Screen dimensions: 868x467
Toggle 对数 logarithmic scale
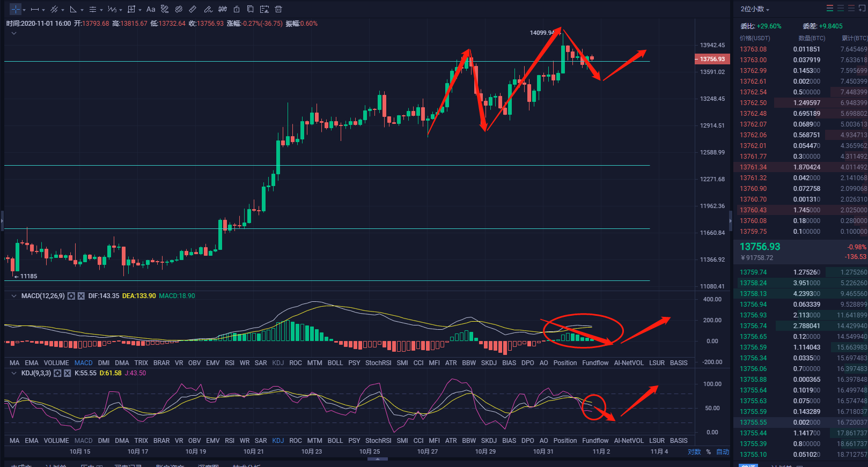694,452
